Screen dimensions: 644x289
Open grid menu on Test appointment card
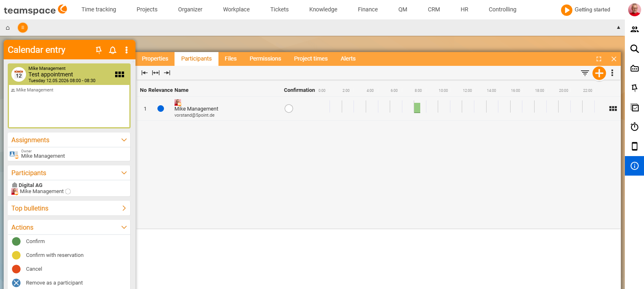pyautogui.click(x=120, y=74)
